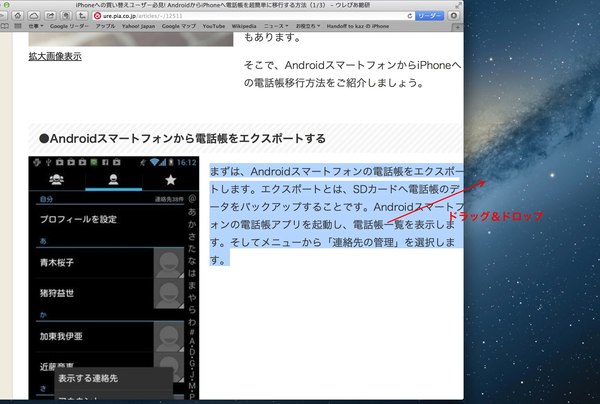Click the red site favicon in address bar
600x404 pixels.
click(95, 17)
